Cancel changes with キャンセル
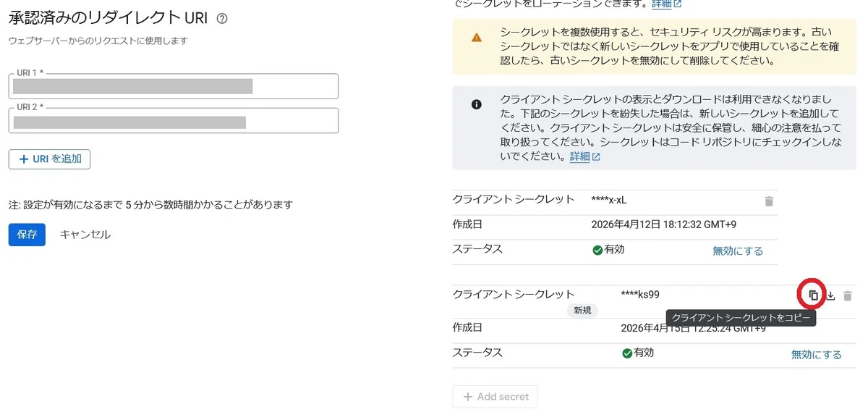Image resolution: width=868 pixels, height=412 pixels. click(x=85, y=235)
